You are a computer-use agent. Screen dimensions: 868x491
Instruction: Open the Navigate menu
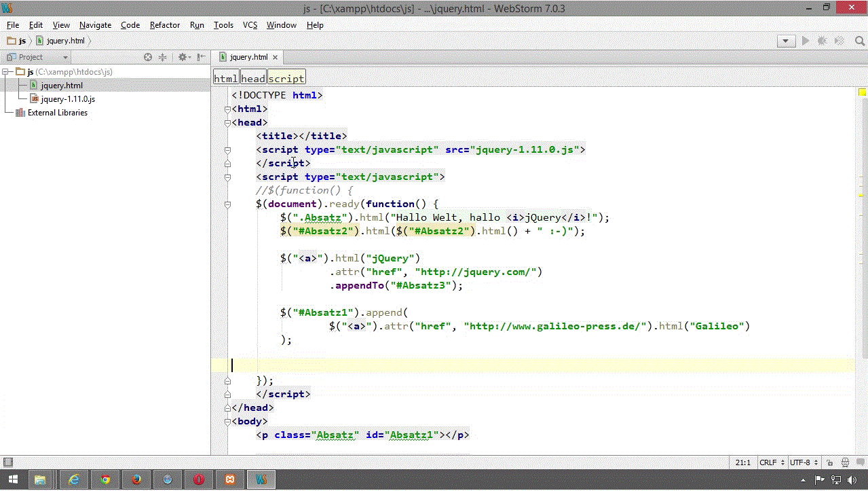95,25
